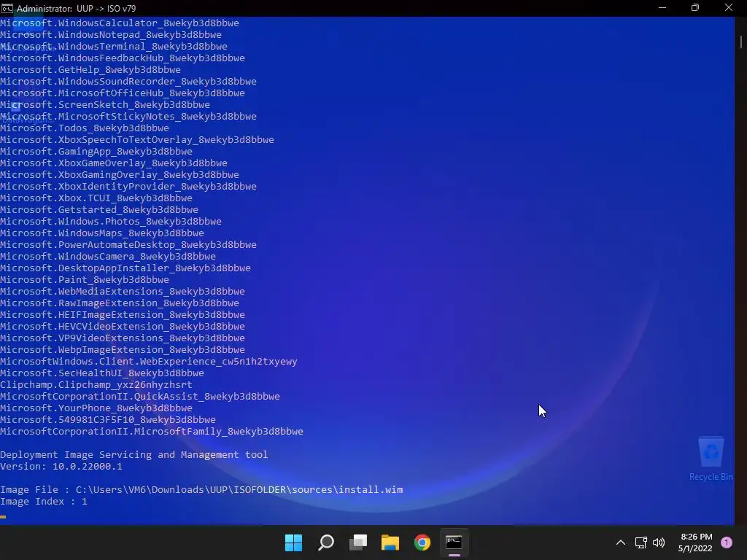Open File Explorer from taskbar
This screenshot has height=560, width=747.
point(390,542)
